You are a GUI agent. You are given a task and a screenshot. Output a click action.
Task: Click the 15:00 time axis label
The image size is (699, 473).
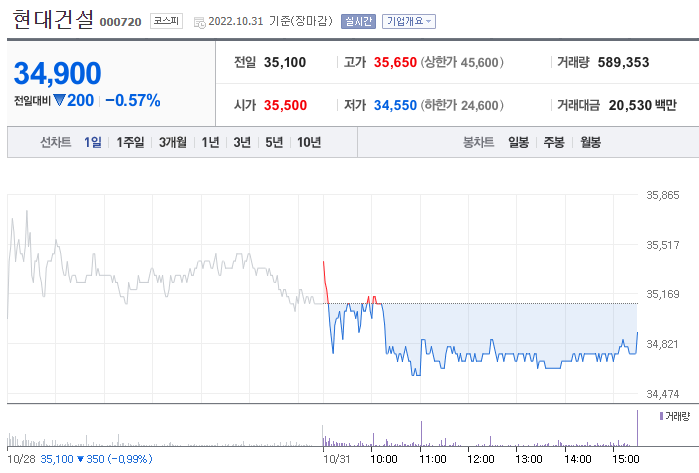point(625,459)
